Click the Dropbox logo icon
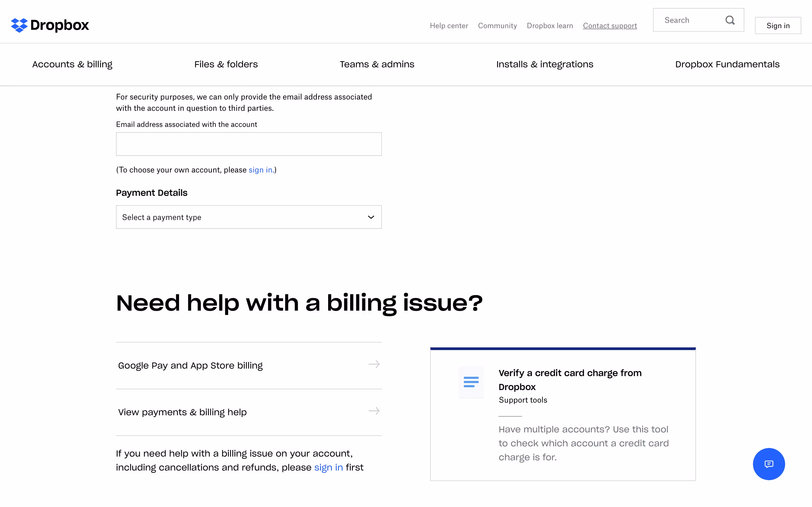This screenshot has width=812, height=507. [x=19, y=25]
